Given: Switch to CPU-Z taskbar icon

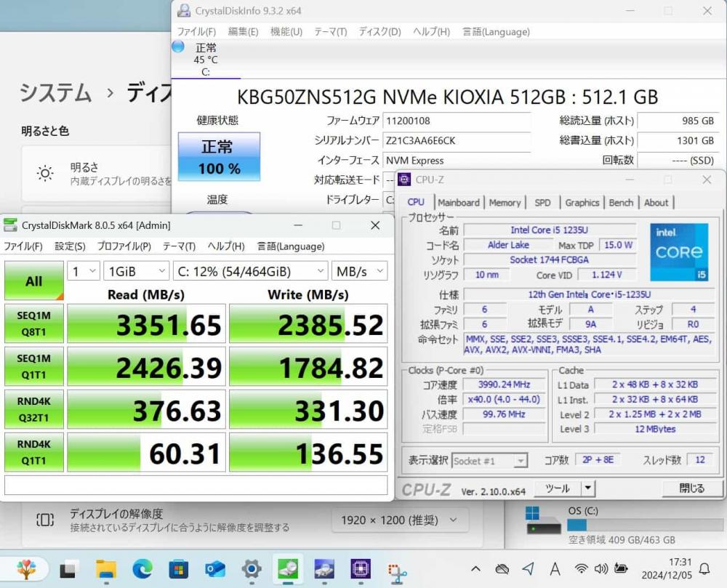Looking at the screenshot, I should (x=361, y=569).
